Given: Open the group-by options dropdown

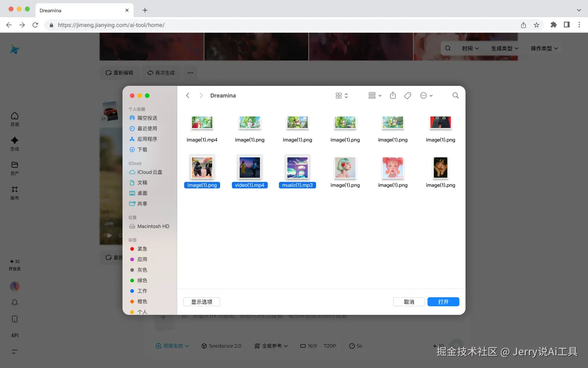Looking at the screenshot, I should point(375,96).
